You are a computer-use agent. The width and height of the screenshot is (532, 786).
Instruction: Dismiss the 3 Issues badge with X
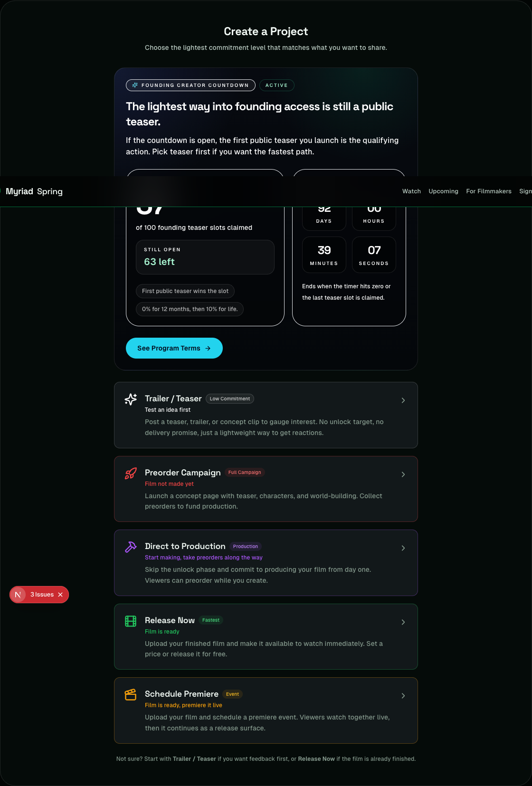[x=60, y=595]
